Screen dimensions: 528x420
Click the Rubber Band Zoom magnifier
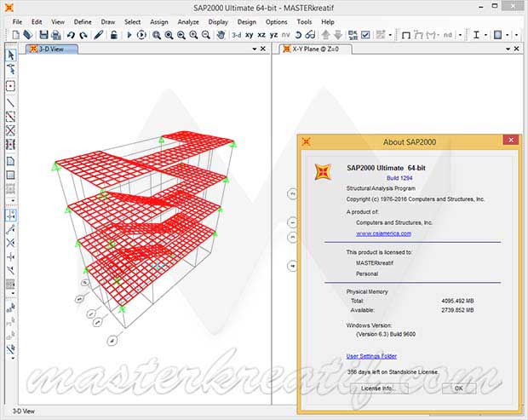[x=157, y=35]
